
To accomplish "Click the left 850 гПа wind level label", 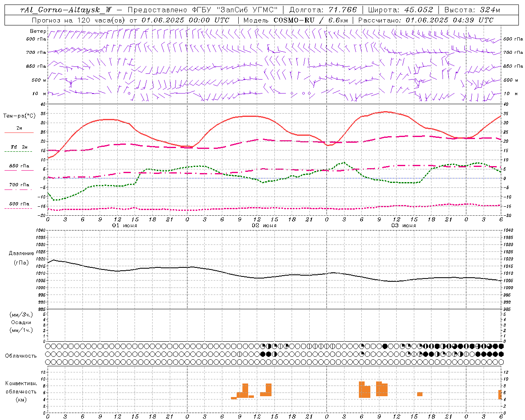I will click(36, 66).
